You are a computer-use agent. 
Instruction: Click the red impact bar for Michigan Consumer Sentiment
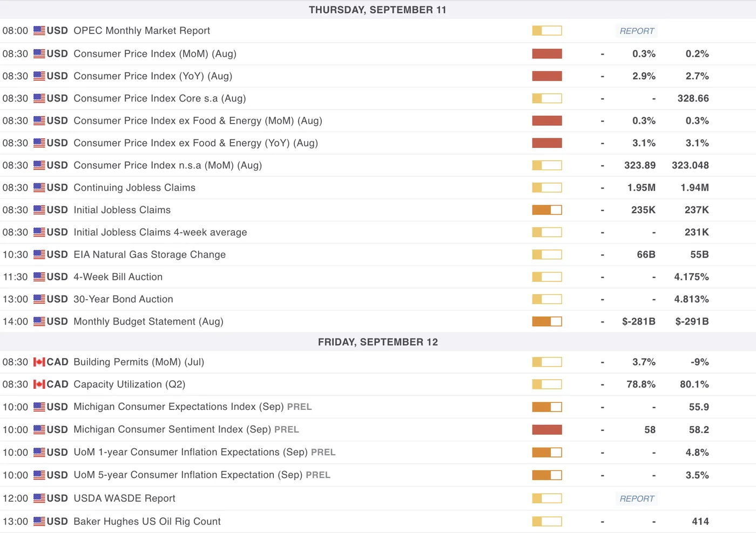(546, 430)
